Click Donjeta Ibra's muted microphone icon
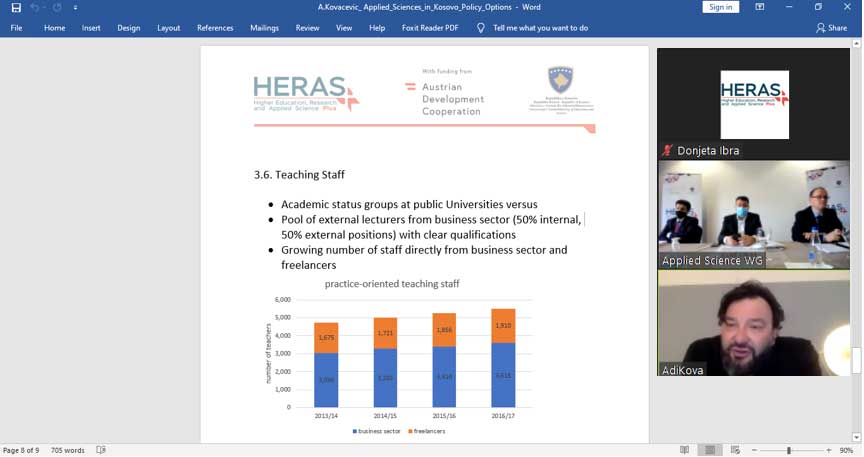Viewport: 864px width, 457px height. pos(667,150)
